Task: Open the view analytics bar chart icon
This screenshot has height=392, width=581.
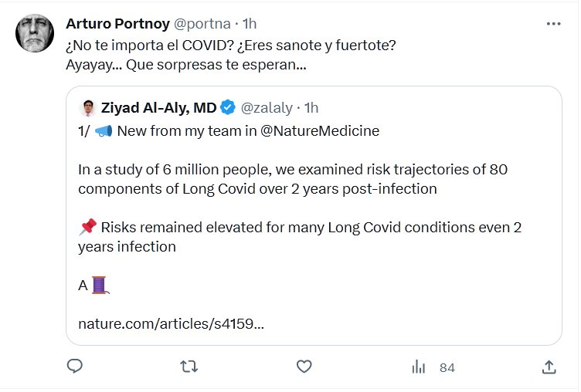Action: (x=419, y=367)
